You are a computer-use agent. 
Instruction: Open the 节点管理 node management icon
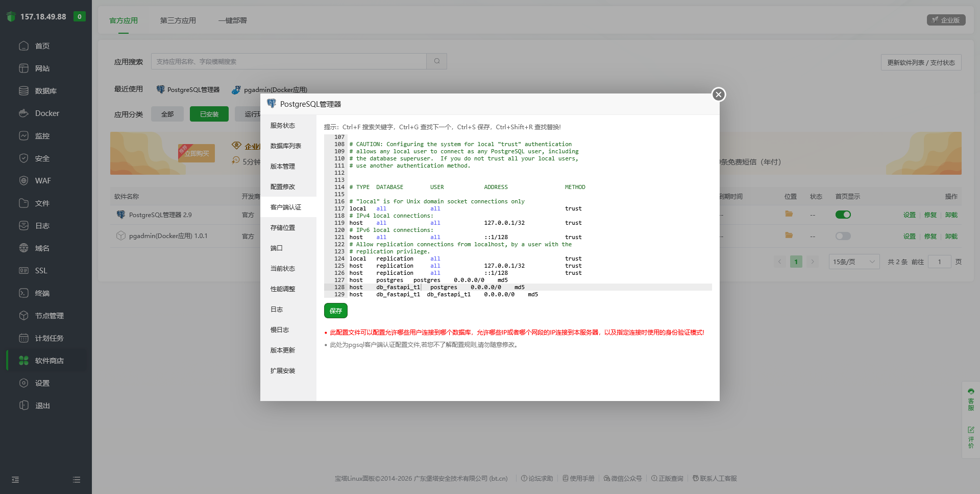(x=23, y=316)
